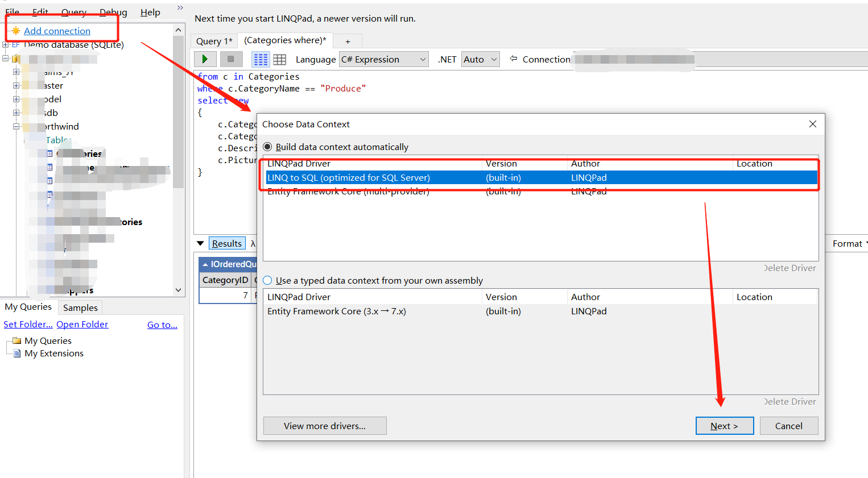This screenshot has height=478, width=868.
Task: Click the Add connection star icon
Action: [x=16, y=31]
